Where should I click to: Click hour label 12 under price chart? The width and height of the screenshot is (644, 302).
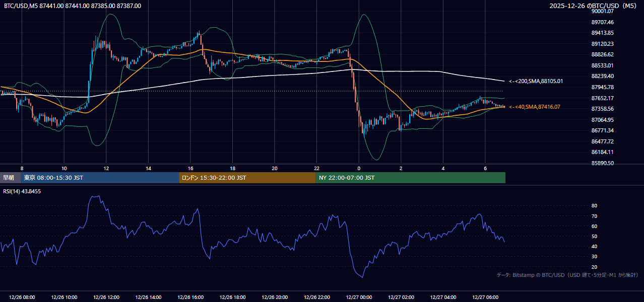pyautogui.click(x=106, y=168)
